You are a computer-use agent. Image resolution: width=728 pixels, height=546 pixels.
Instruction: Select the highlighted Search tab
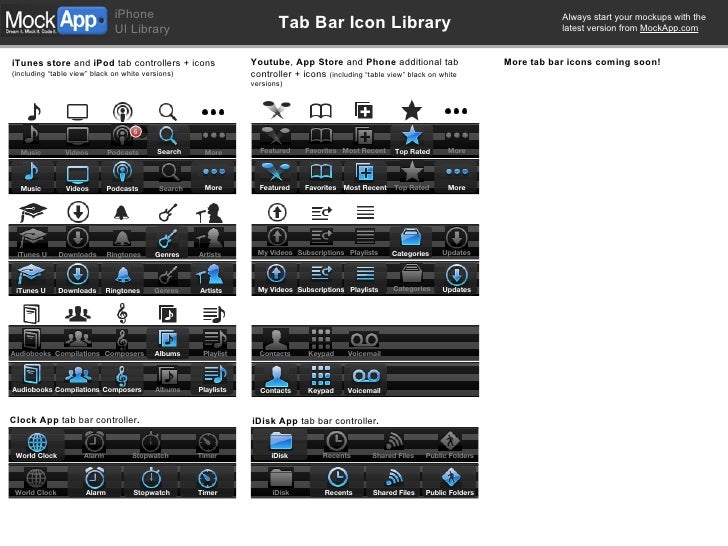(x=168, y=140)
